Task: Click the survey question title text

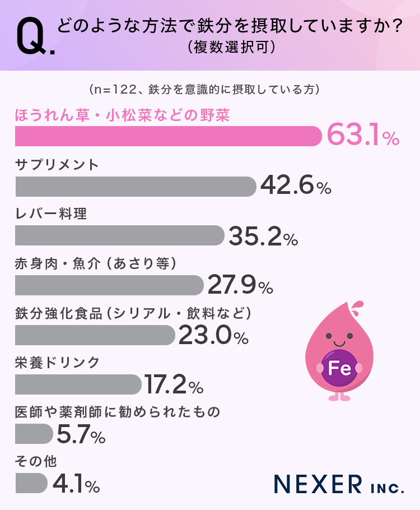Action: [x=230, y=27]
